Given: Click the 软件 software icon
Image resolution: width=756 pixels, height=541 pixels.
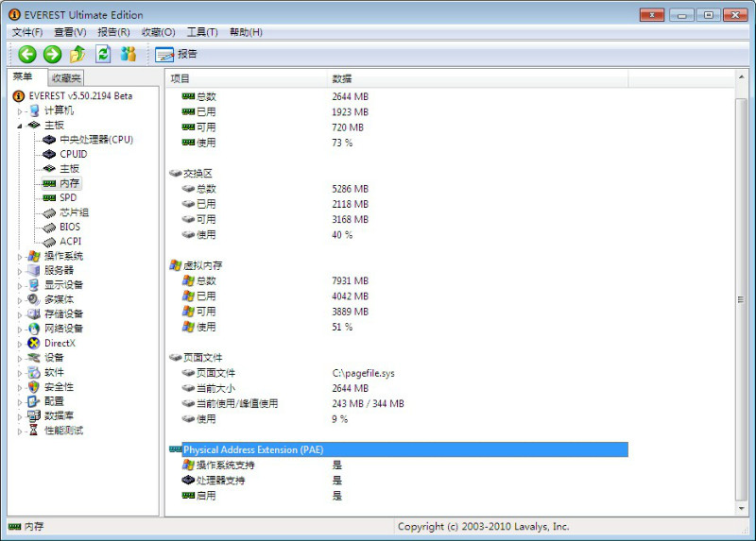Looking at the screenshot, I should point(34,372).
